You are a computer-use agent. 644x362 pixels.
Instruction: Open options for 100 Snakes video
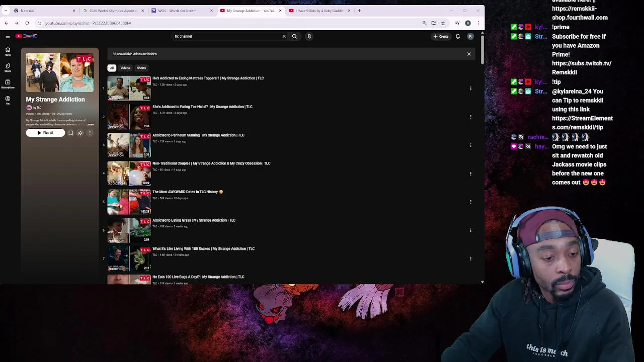[471, 259]
